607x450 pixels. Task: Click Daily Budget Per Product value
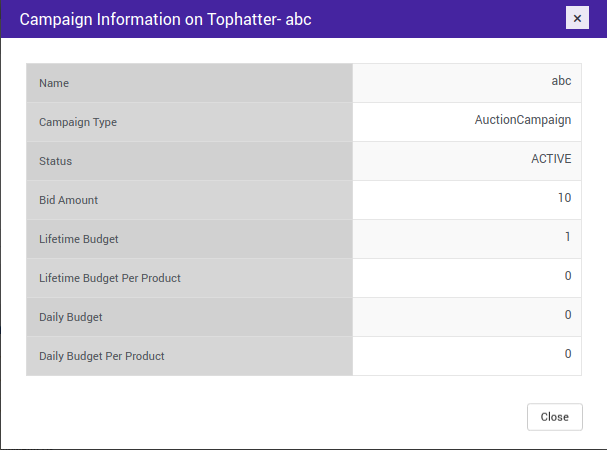tap(567, 354)
